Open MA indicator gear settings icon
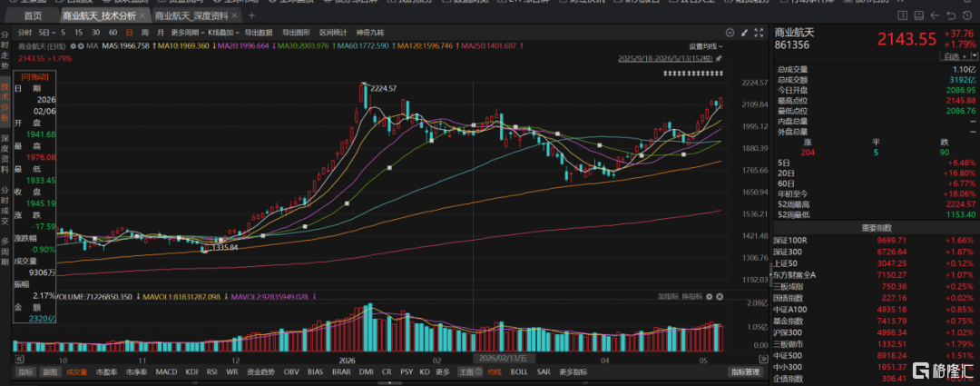The image size is (980, 386). pos(73,45)
